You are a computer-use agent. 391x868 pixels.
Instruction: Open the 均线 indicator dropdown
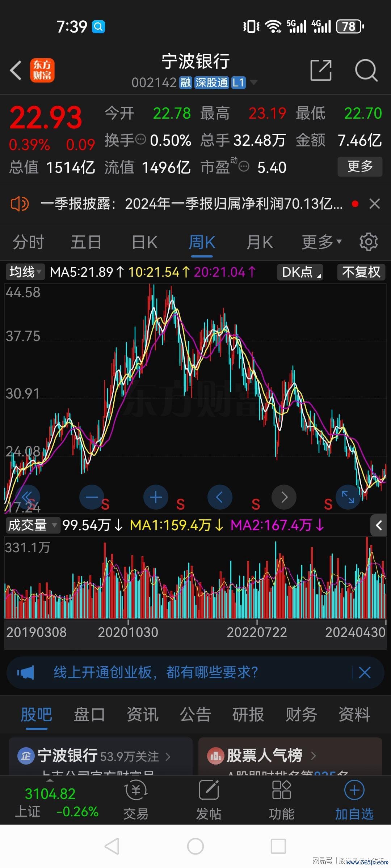tap(25, 272)
